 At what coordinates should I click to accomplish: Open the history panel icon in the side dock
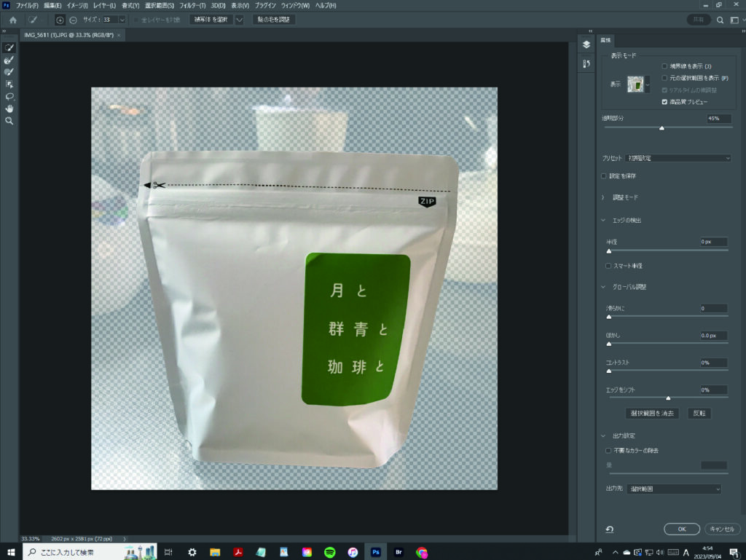586,63
